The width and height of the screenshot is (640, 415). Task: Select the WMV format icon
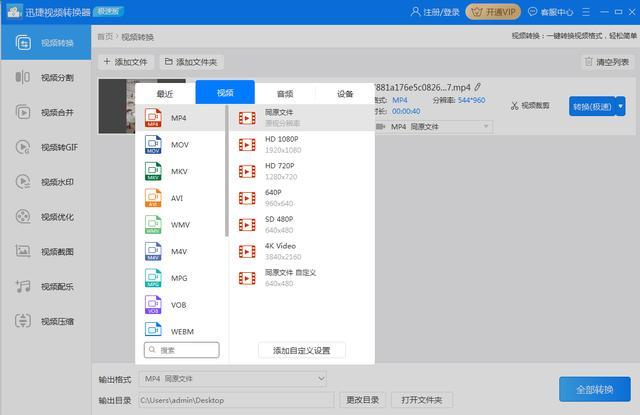(153, 224)
